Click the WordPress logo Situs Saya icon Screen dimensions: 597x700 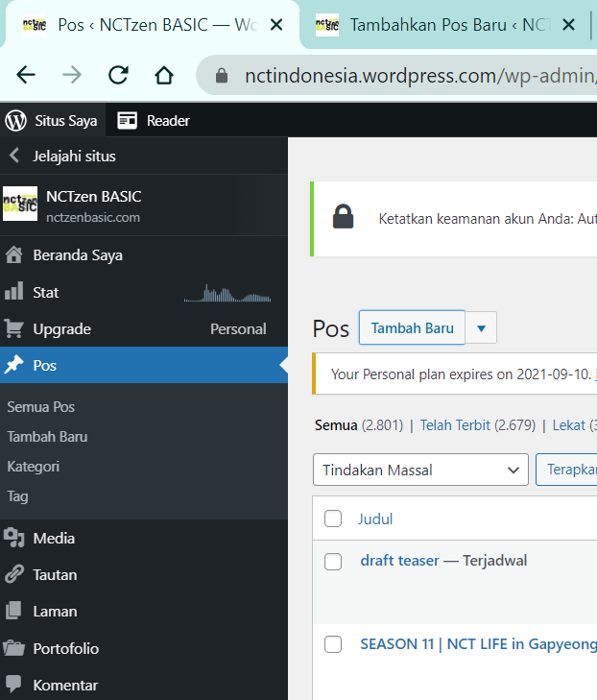[15, 120]
